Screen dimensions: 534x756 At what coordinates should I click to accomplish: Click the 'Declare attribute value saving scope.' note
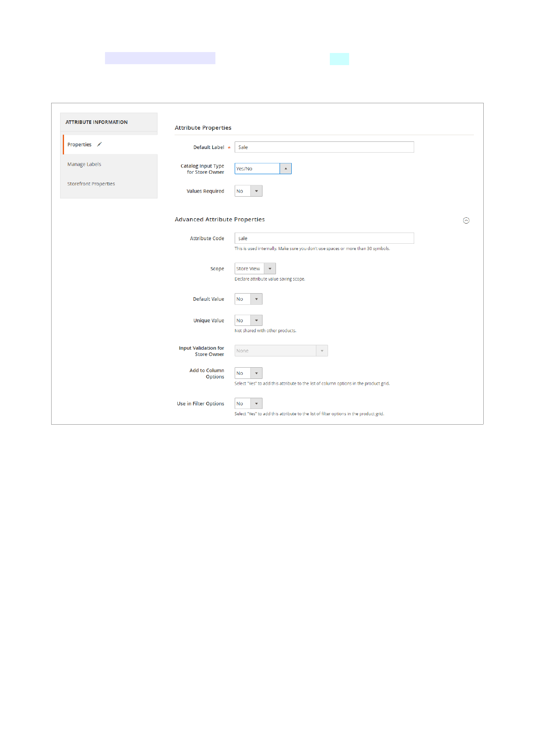270,279
